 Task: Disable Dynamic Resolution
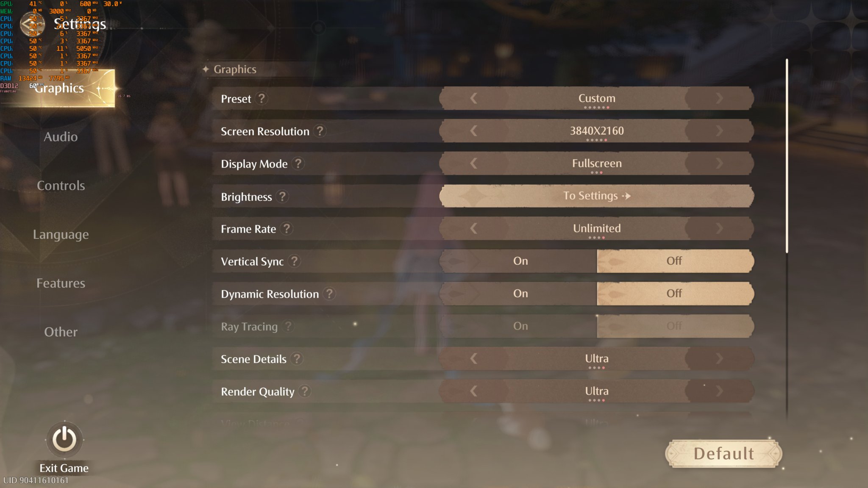click(674, 293)
